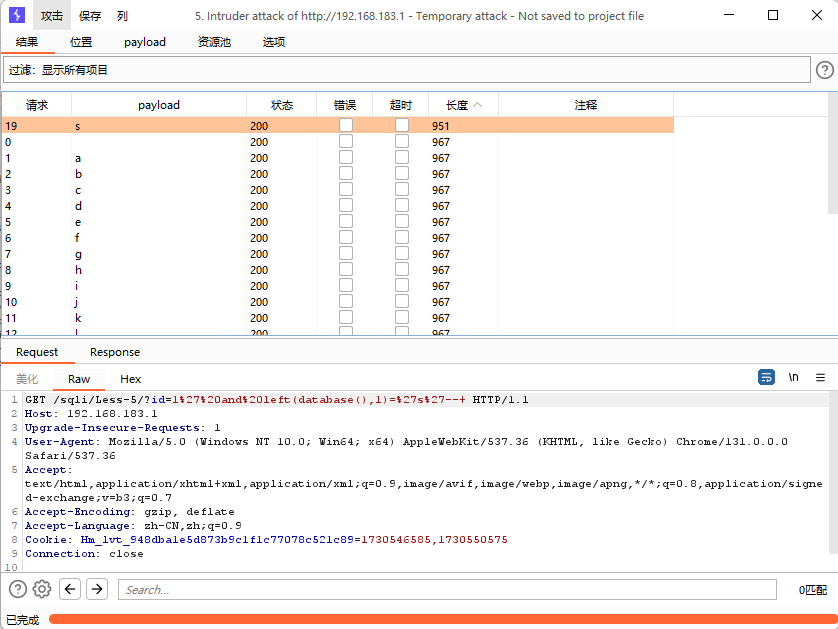
Task: Click the request viewer vertical scrollbar
Action: click(x=833, y=472)
